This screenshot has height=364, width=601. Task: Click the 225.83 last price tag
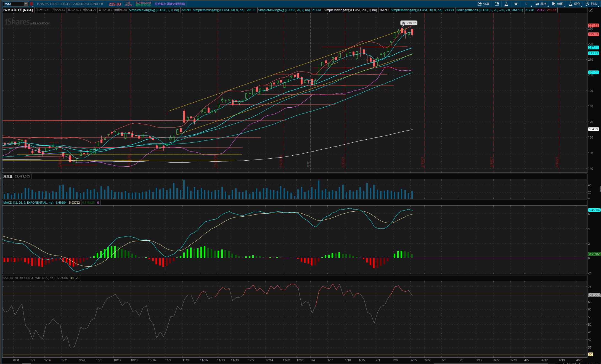point(593,34)
